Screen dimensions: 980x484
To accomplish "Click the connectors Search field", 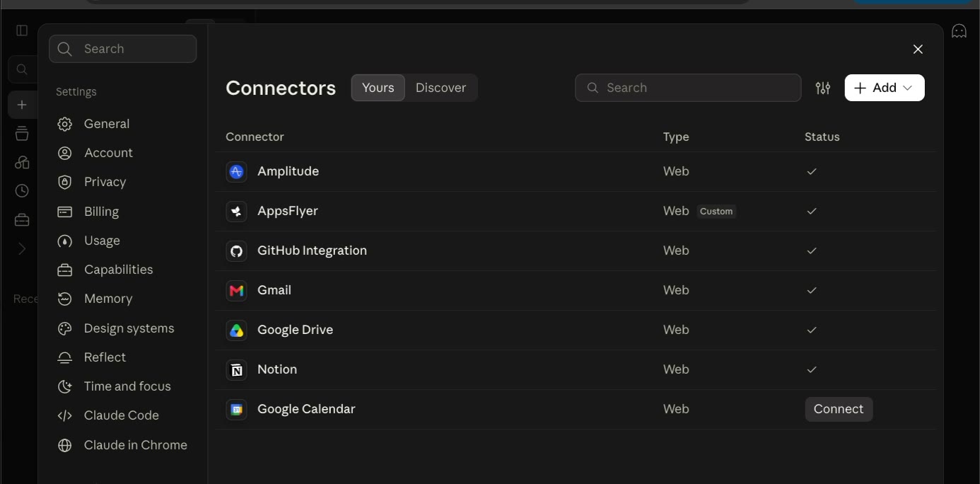I will click(688, 88).
